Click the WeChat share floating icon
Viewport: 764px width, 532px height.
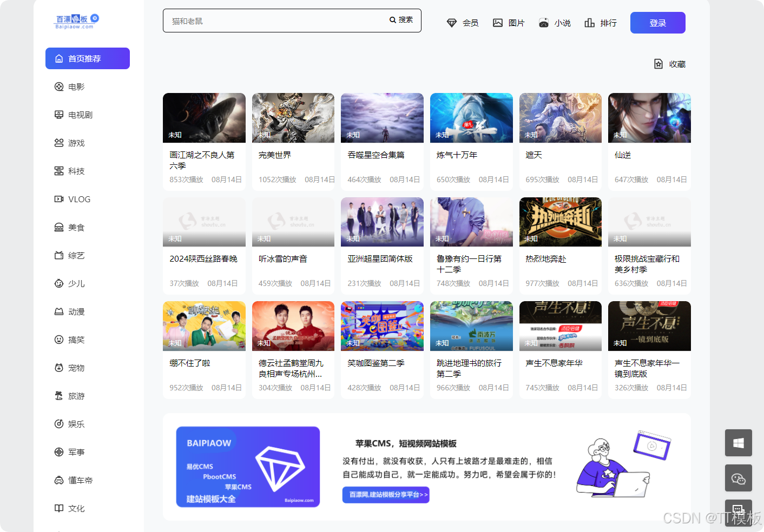pyautogui.click(x=738, y=478)
